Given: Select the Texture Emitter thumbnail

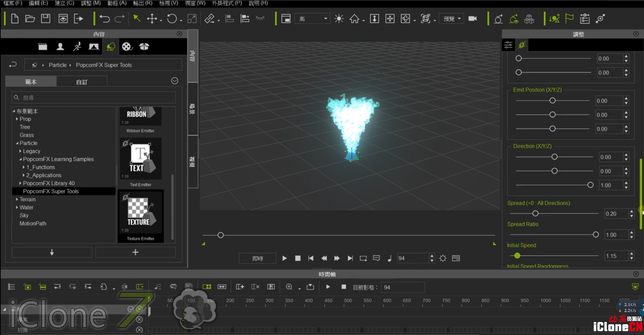Looking at the screenshot, I should [140, 216].
